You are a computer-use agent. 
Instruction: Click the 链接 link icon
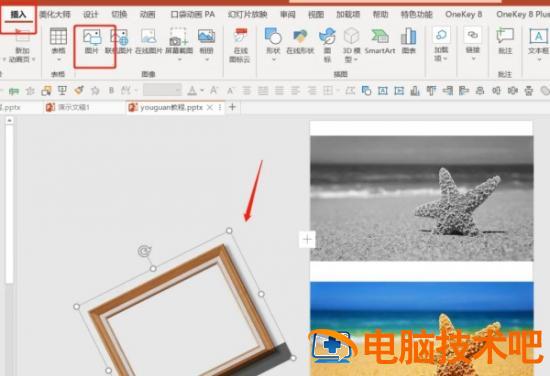pyautogui.click(x=472, y=35)
